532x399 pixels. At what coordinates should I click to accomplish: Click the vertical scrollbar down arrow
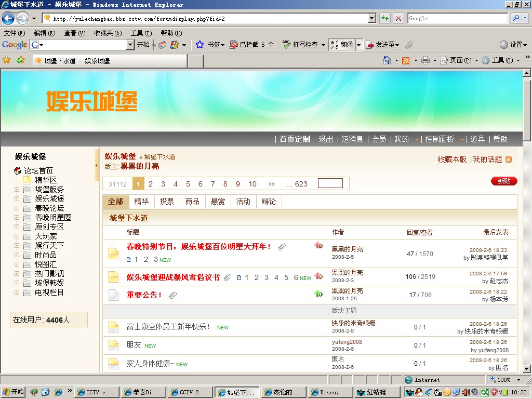pos(527,369)
